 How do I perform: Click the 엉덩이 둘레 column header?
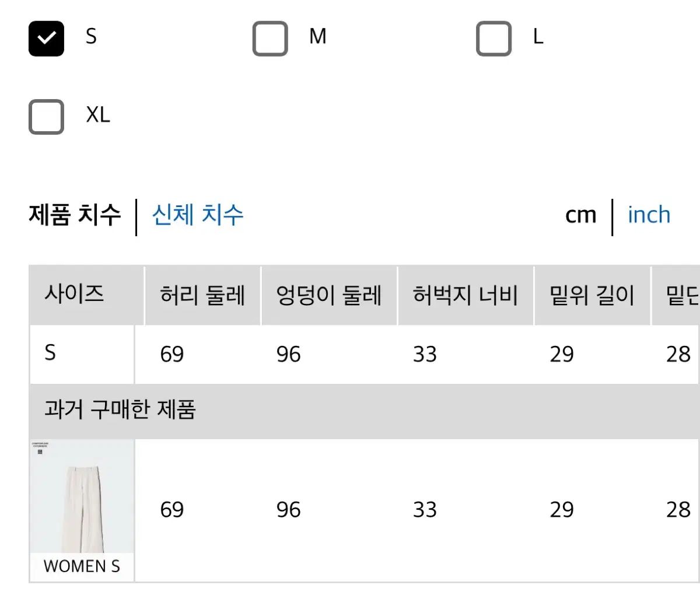[328, 295]
